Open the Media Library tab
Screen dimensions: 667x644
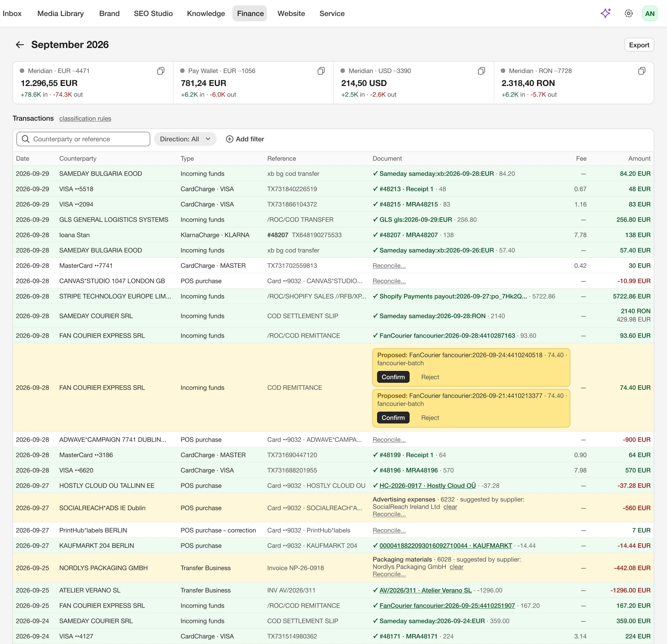pos(61,14)
